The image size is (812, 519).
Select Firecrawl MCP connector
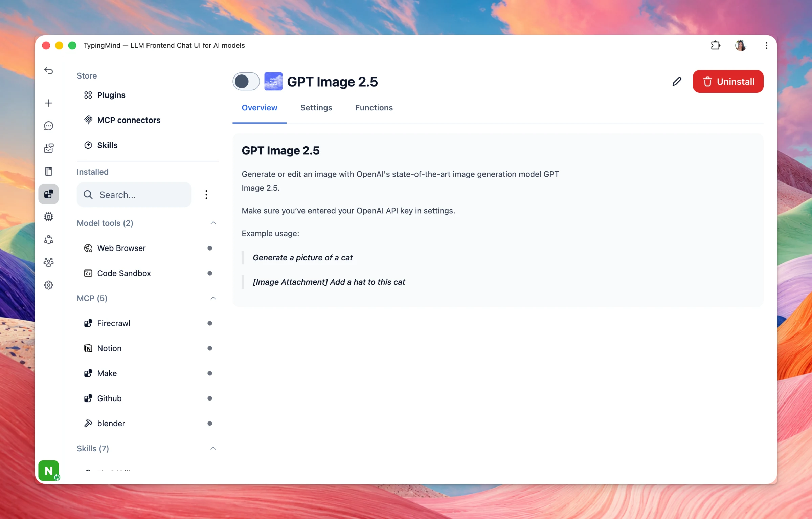click(x=148, y=323)
